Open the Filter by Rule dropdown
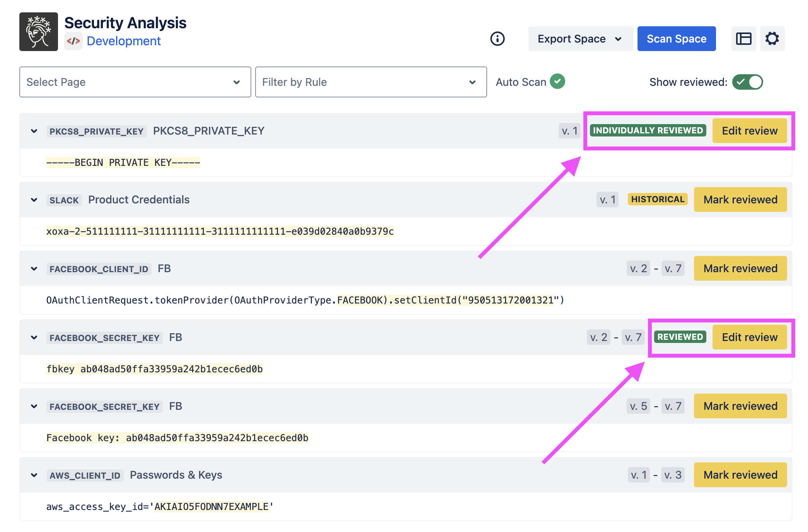 tap(370, 82)
